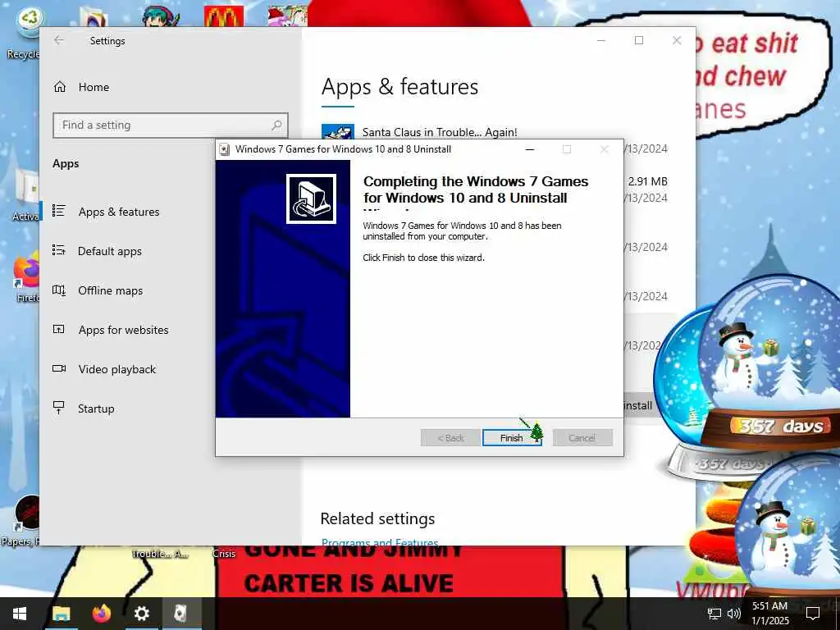This screenshot has height=630, width=840.
Task: Click the Apps & features page heading
Action: point(399,87)
